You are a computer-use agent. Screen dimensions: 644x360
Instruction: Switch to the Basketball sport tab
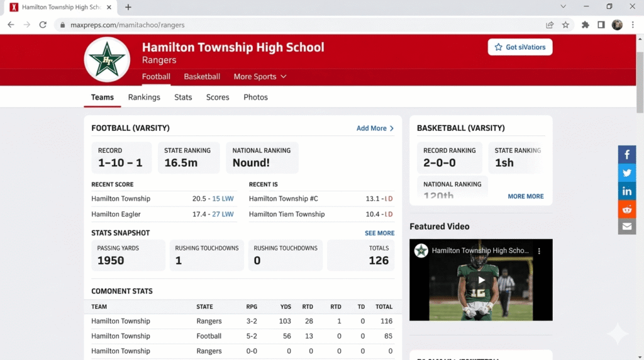(202, 76)
